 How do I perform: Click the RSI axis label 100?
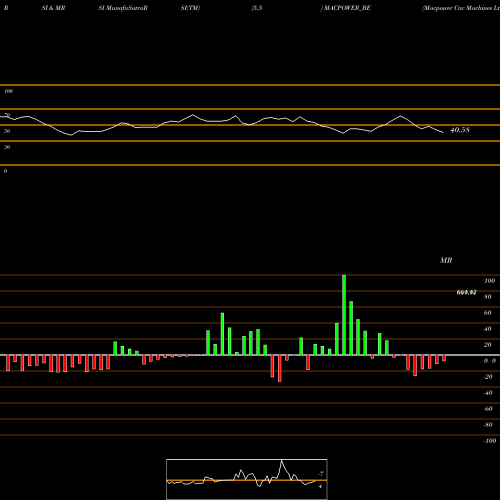pos(8,91)
